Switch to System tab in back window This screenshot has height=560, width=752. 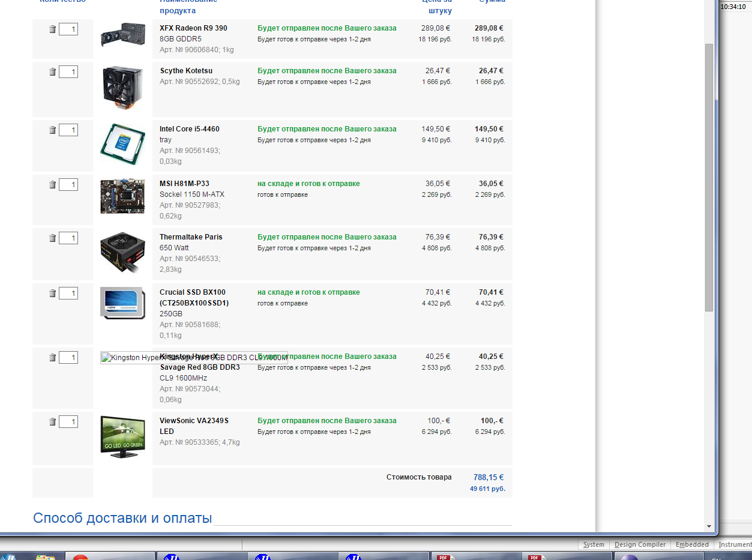click(x=594, y=544)
